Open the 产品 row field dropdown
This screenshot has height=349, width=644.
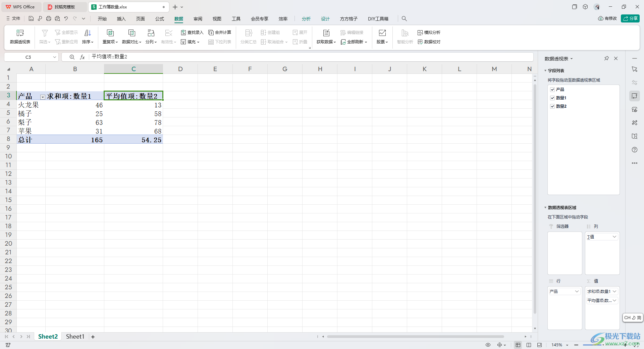[x=577, y=291]
